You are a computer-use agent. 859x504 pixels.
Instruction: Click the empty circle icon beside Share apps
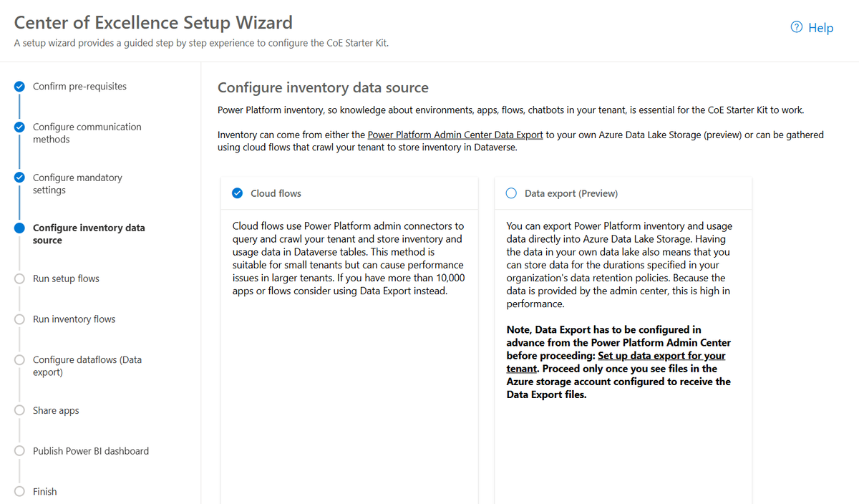(x=19, y=411)
